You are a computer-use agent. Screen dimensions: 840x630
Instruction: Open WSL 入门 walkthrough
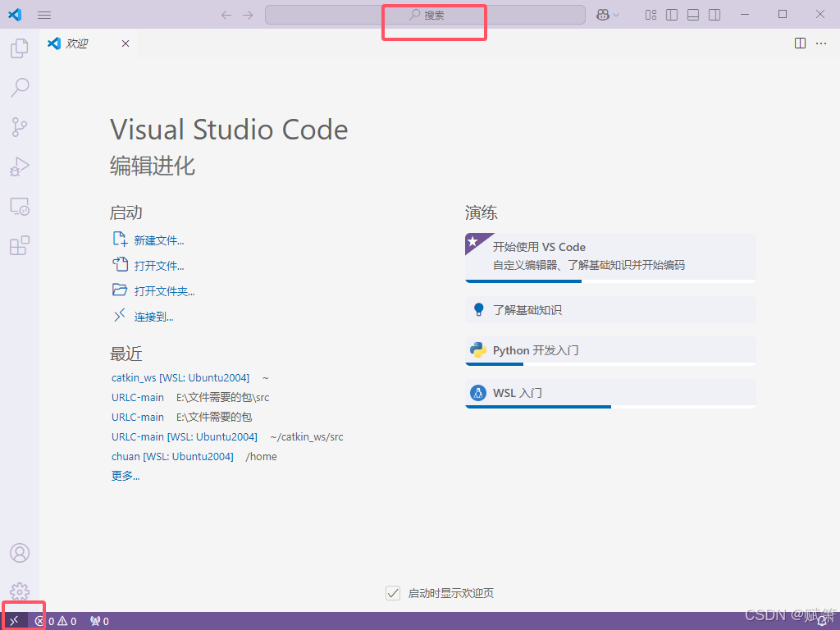pos(610,394)
